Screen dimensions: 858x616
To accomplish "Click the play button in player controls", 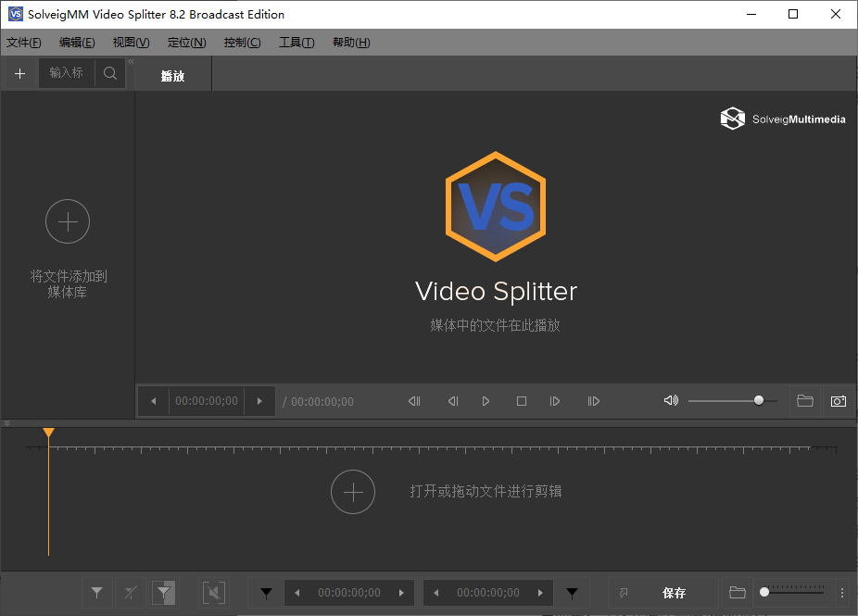I will pyautogui.click(x=486, y=401).
